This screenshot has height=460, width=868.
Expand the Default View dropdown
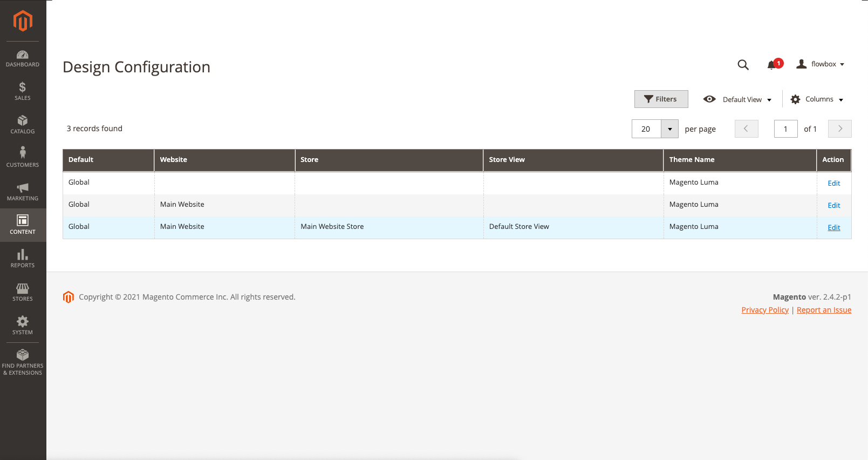click(x=737, y=99)
